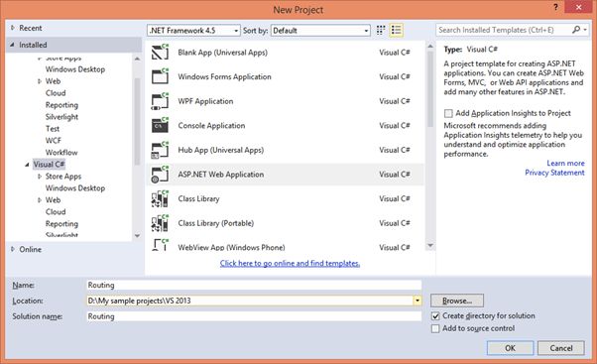Select the Test tree item
Screen dimensions: 597x364
53,129
